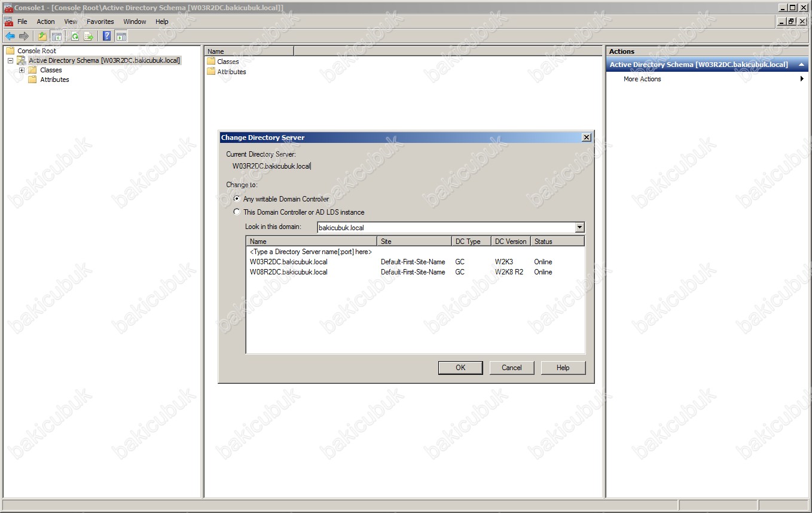
Task: Click the Console1 title bar toolbox icon
Action: (8, 7)
